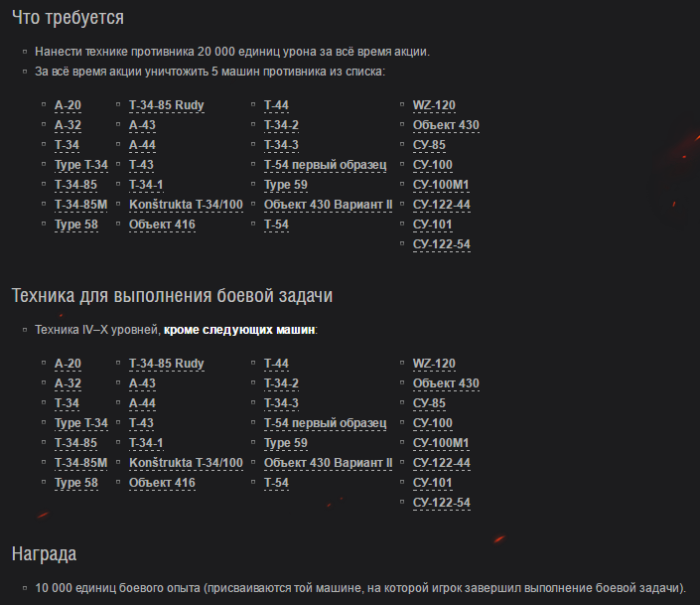700x605 pixels.
Task: Select СУ-85 in the excluded vehicles list
Action: [430, 403]
